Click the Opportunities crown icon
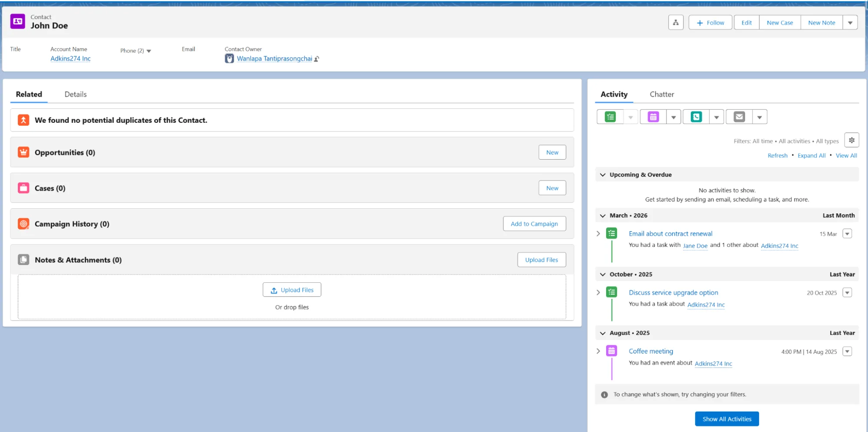868x432 pixels. pos(23,152)
